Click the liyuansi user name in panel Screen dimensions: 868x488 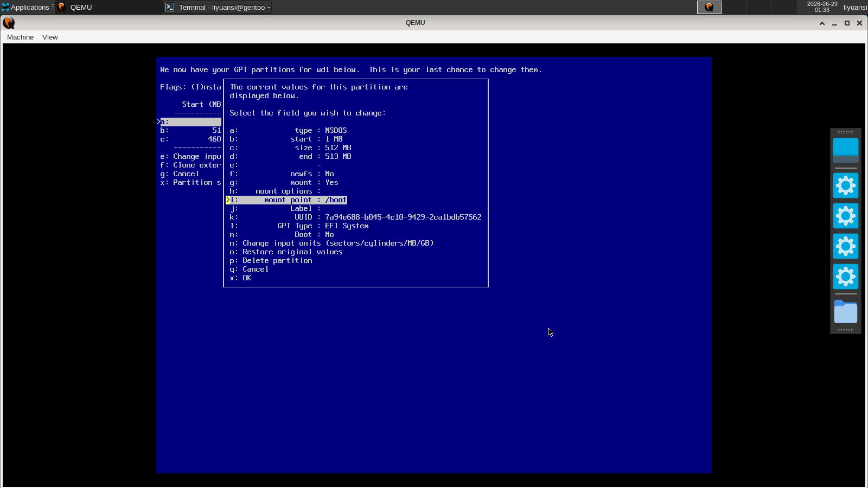[x=855, y=7]
